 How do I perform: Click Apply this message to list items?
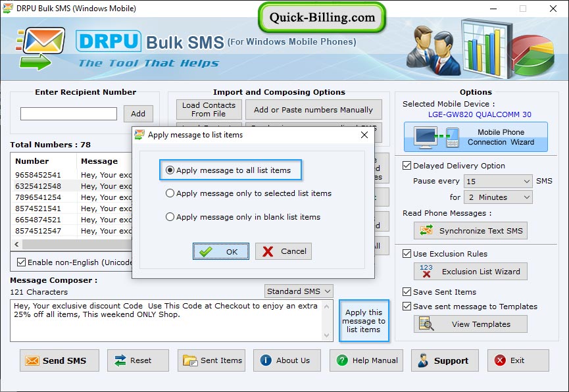point(364,321)
